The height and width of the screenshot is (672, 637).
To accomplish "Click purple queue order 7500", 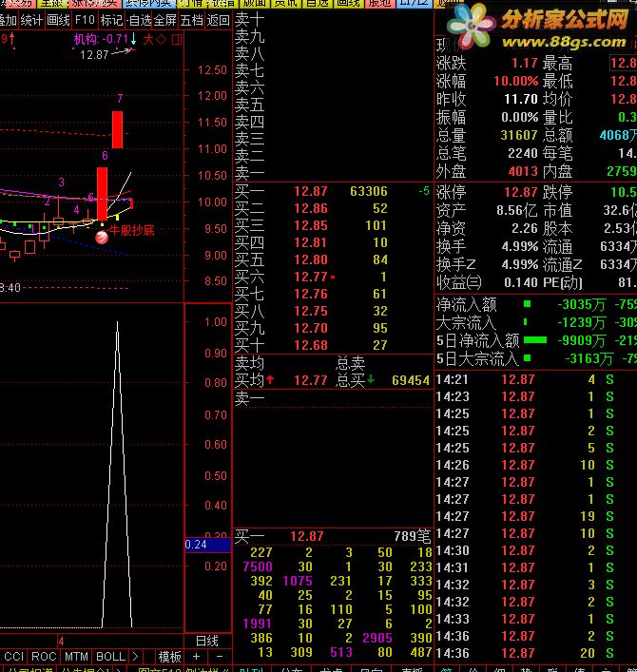I will click(x=258, y=566).
